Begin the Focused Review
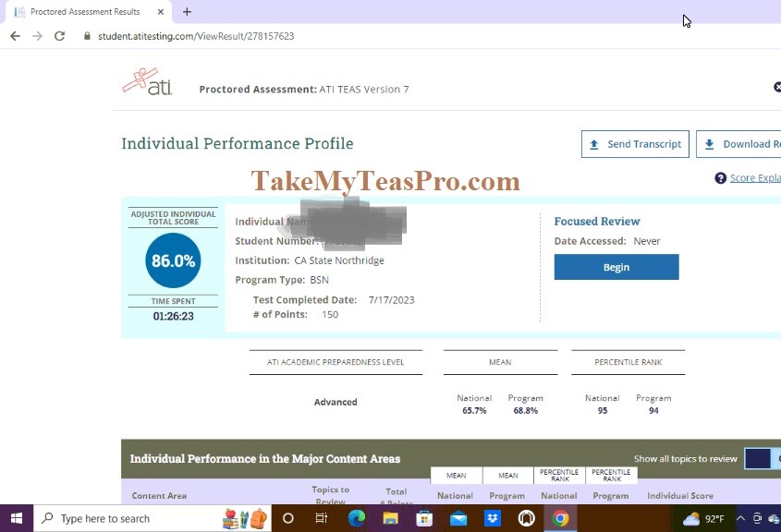Screen dimensions: 781x532 click(x=616, y=267)
